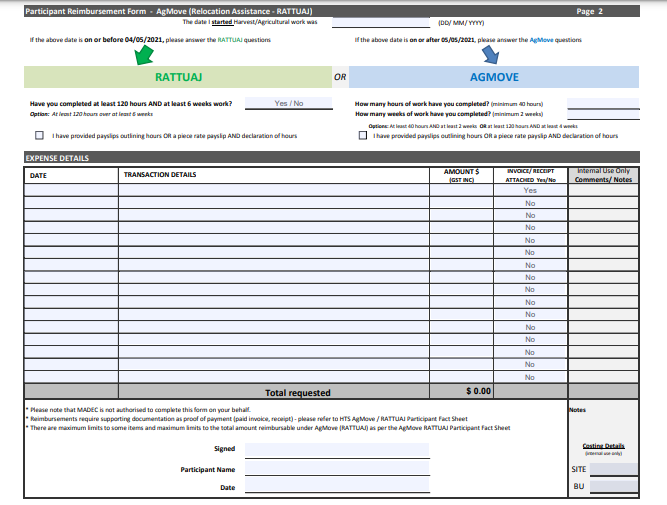Screen dimensions: 667x505
Task: Tick the AgMove payslips provided checkbox
Action: coord(363,135)
